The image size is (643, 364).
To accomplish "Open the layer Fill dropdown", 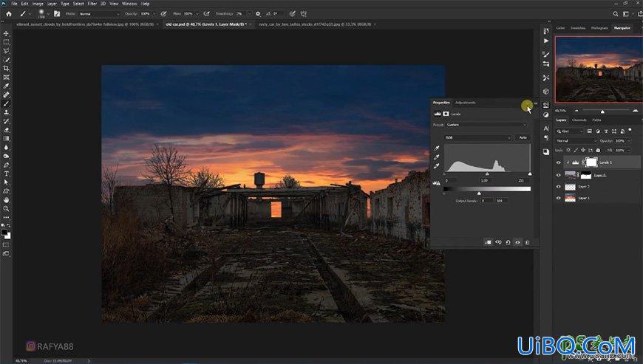I will click(x=629, y=151).
